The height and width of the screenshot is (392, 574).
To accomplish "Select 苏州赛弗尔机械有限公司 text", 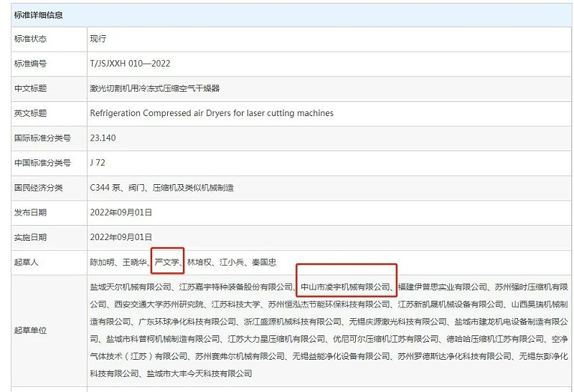I will point(240,356).
